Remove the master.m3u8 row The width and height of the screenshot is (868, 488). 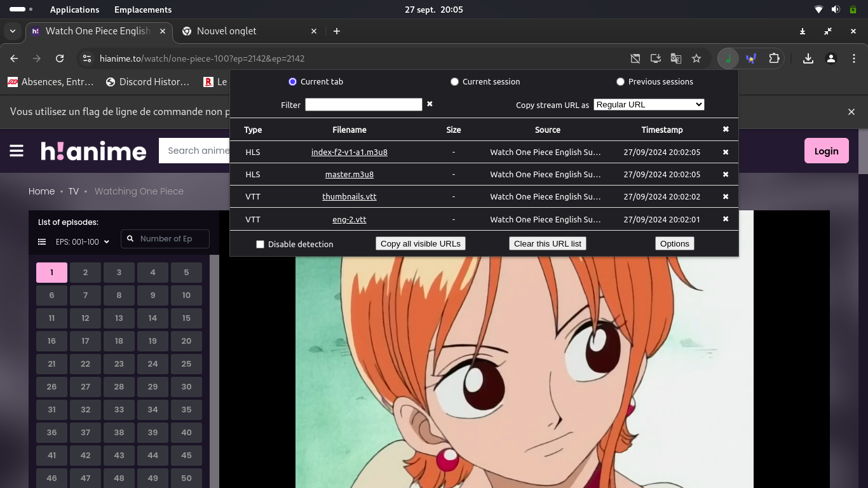click(726, 174)
